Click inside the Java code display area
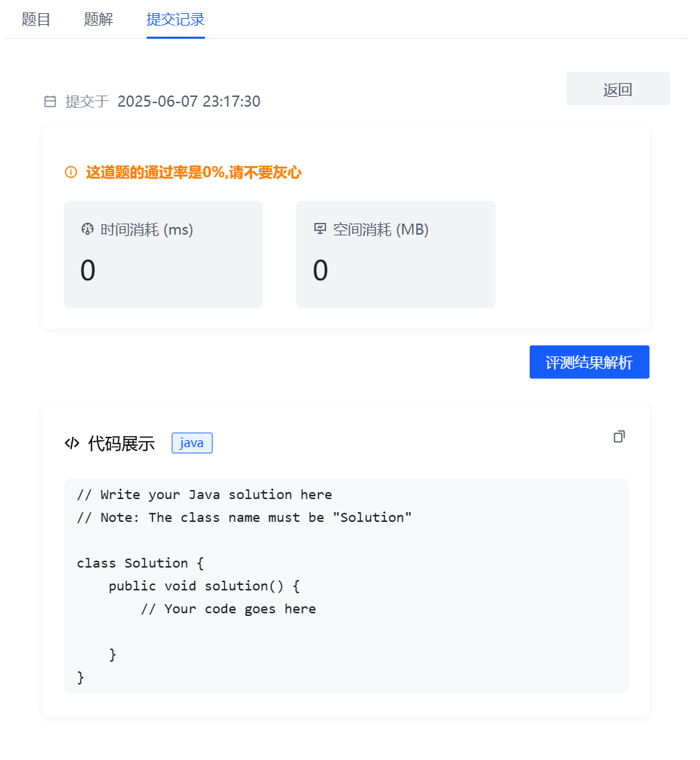Viewport: 700px width, 760px height. click(346, 586)
